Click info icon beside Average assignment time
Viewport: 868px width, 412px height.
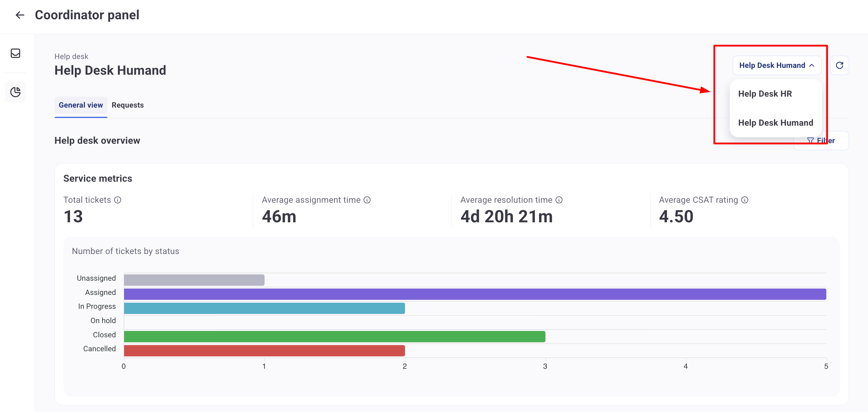coord(367,200)
